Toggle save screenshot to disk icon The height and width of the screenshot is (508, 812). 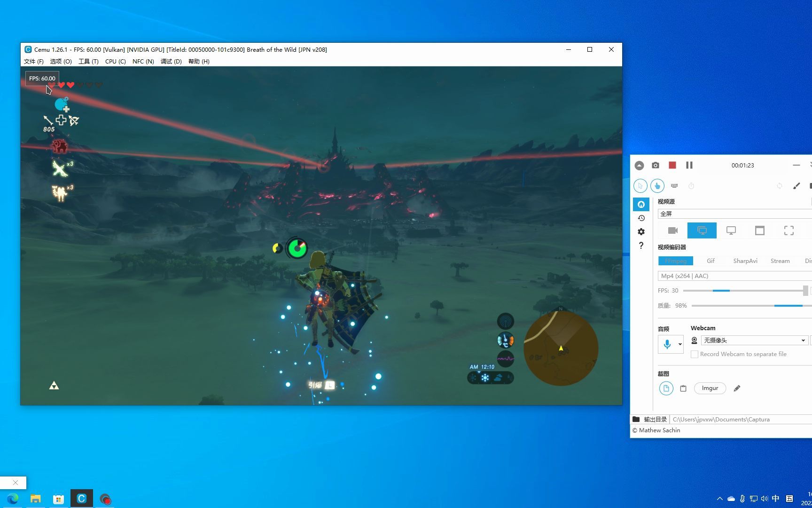(666, 388)
